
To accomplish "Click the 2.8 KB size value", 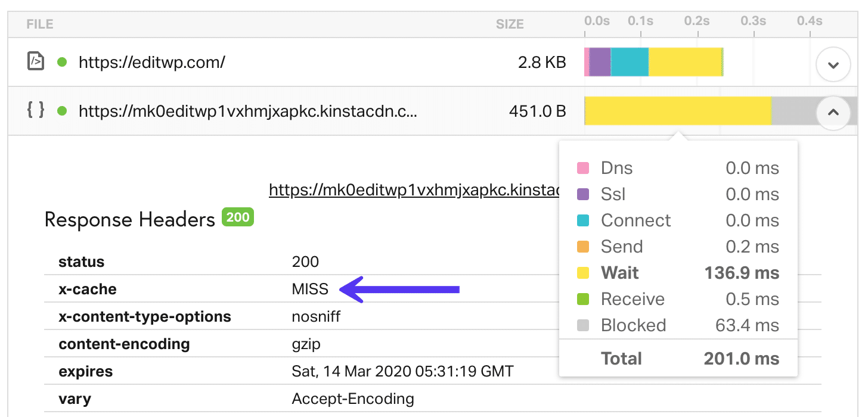I will [x=541, y=62].
